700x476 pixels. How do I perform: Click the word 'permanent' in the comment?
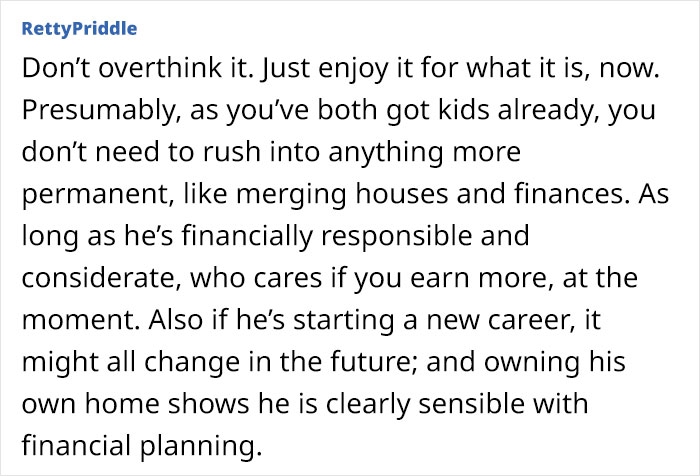(96, 195)
